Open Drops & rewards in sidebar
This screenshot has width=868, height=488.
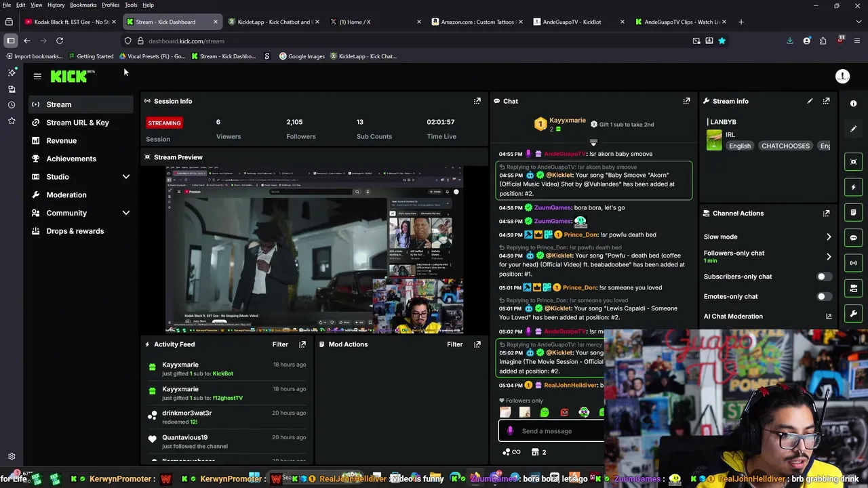[81, 231]
